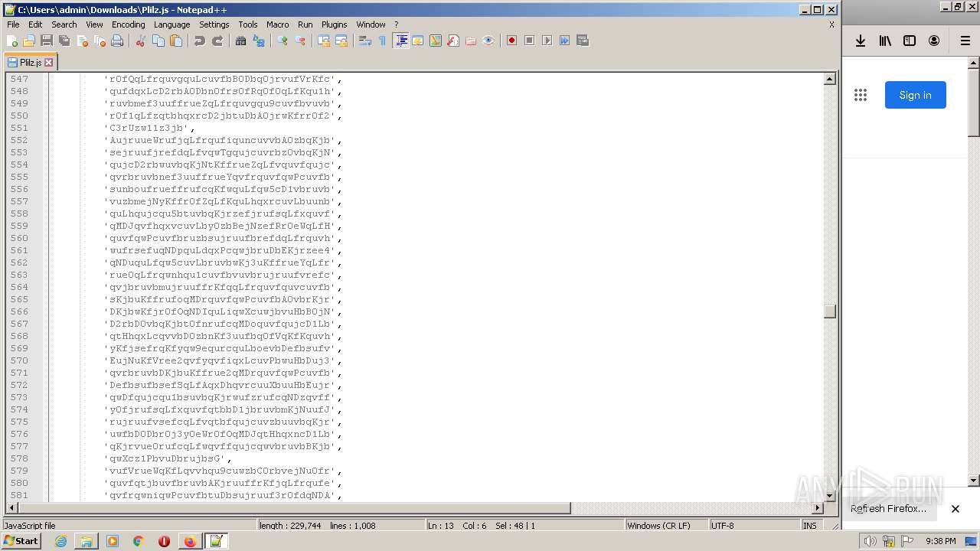Click the horizontal scrollbar left arrow
Screen dimensions: 980x551
point(11,508)
